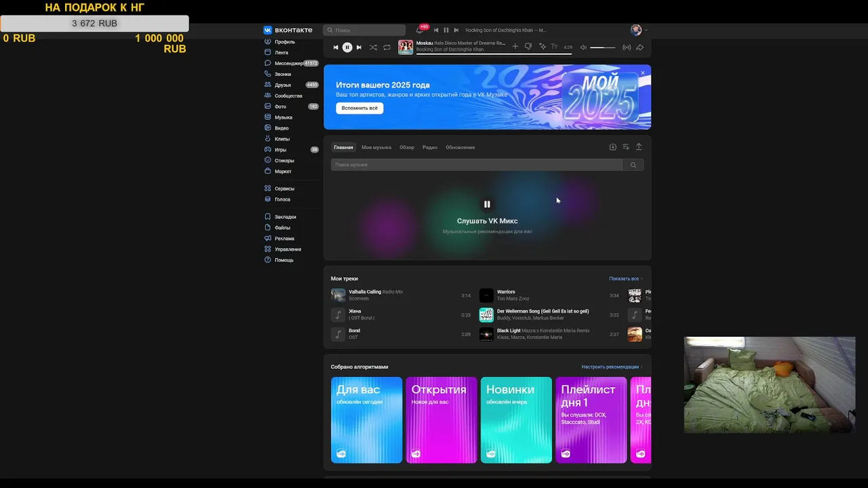868x488 pixels.
Task: Open Звонки in the sidebar
Action: coord(283,74)
